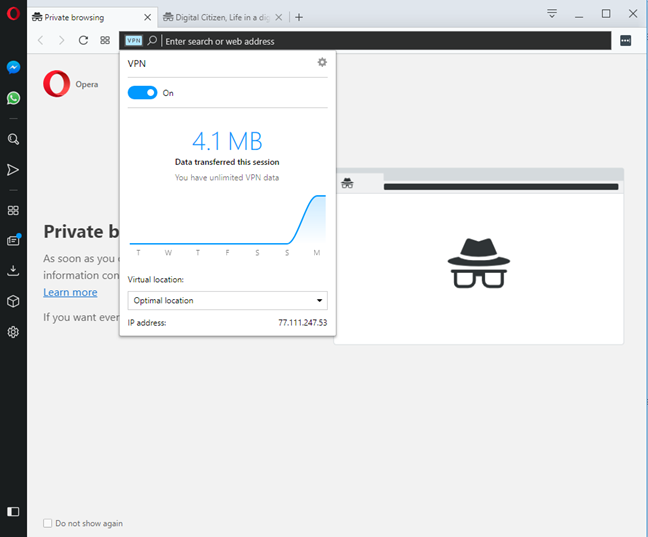Click You have unlimited VPN data text
This screenshot has height=537, width=648.
coord(227,178)
